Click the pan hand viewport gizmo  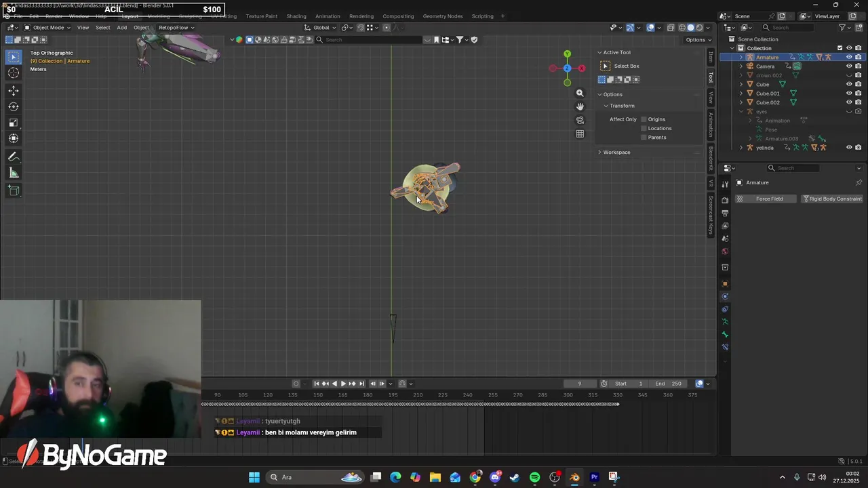pos(580,106)
